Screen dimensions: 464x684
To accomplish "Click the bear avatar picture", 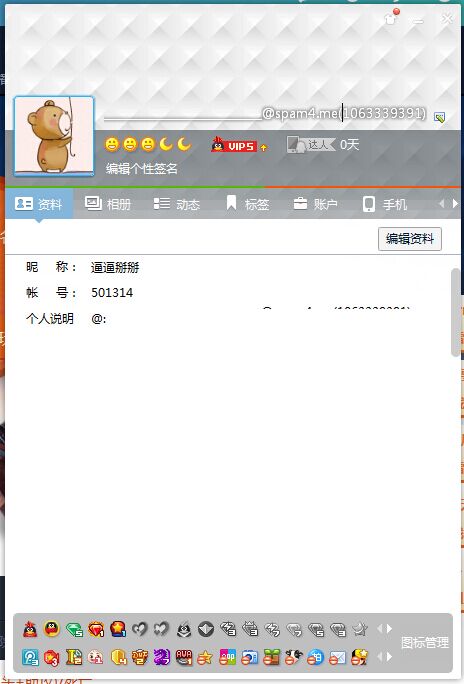I will [54, 136].
